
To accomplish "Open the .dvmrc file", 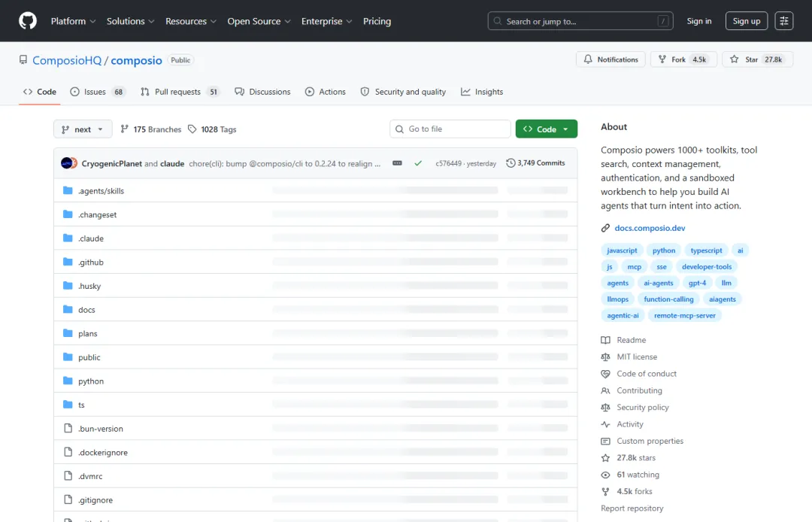I will (x=90, y=477).
